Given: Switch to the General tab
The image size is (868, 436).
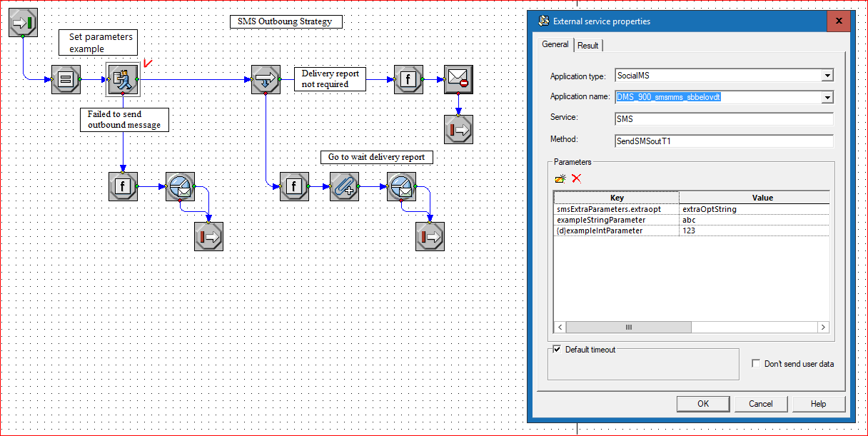Looking at the screenshot, I should coord(555,44).
